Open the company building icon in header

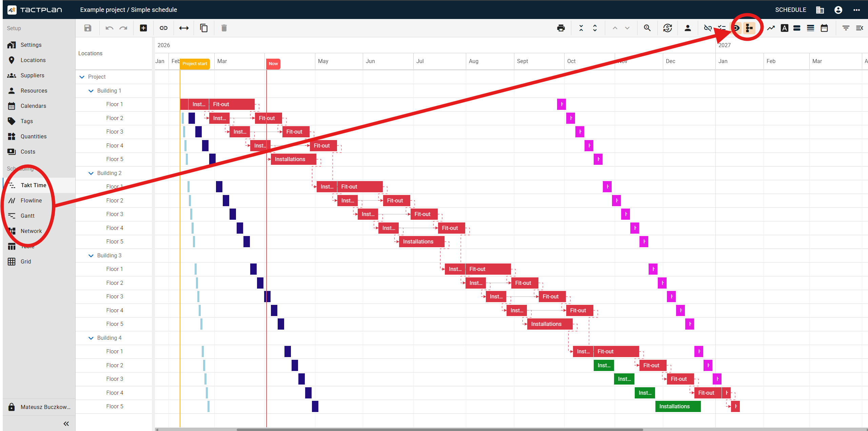(x=820, y=10)
